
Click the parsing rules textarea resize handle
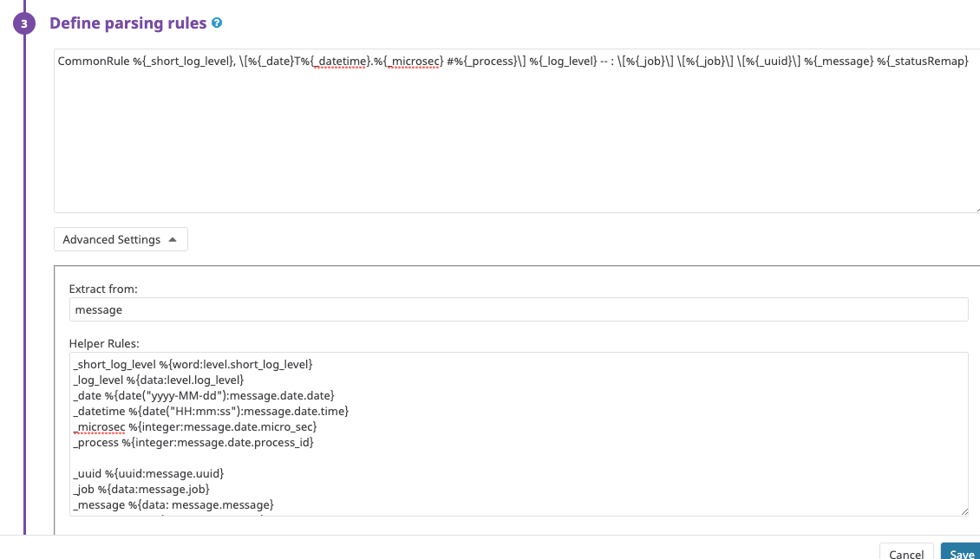[977, 209]
